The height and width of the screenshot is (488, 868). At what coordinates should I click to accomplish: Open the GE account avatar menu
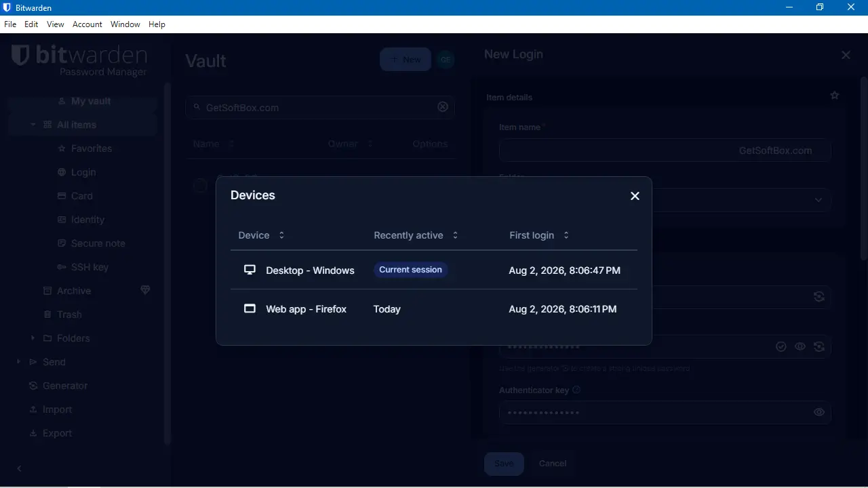[446, 60]
